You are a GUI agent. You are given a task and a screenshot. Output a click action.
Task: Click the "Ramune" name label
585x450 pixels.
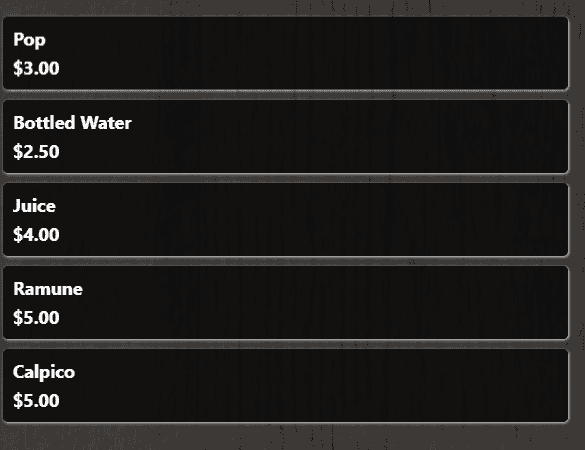tap(48, 289)
